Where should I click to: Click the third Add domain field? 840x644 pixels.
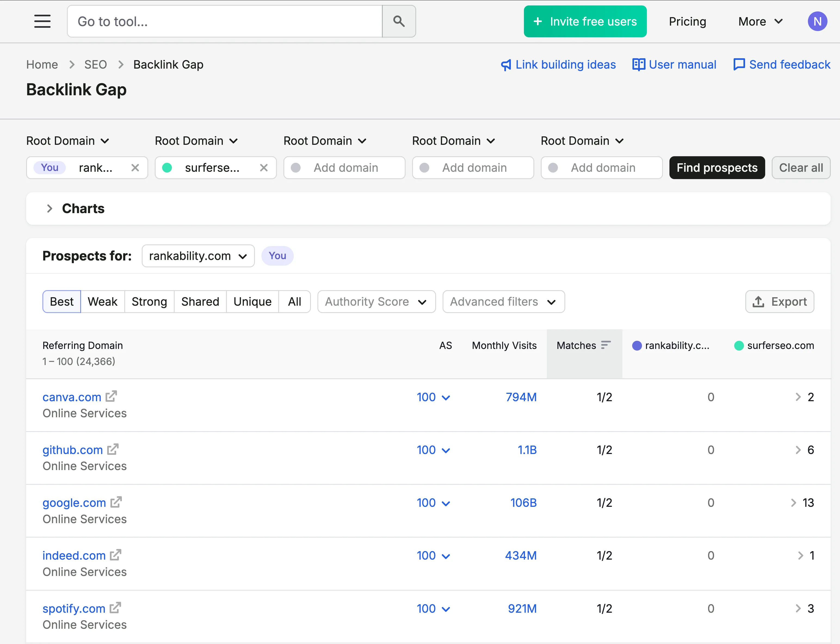click(344, 167)
